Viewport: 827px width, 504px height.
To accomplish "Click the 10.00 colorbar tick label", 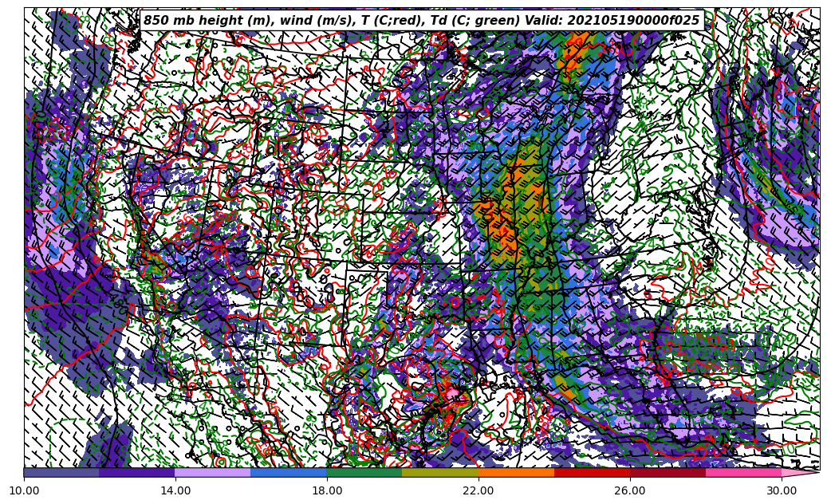I will (24, 491).
